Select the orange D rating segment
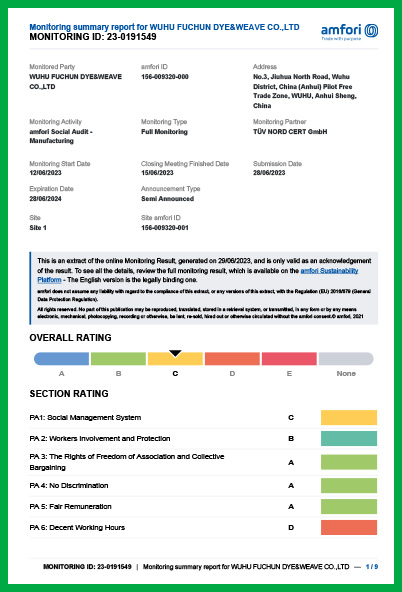The image size is (402, 592). pyautogui.click(x=232, y=359)
